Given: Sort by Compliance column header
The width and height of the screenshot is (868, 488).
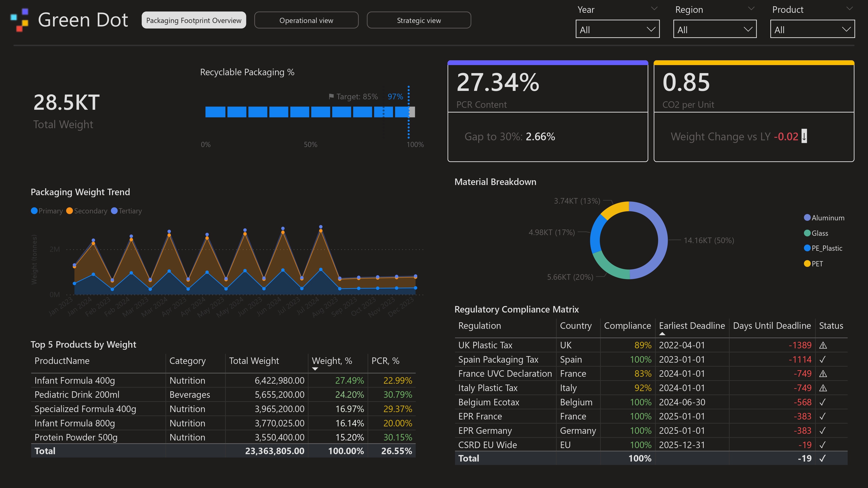Looking at the screenshot, I should coord(627,326).
